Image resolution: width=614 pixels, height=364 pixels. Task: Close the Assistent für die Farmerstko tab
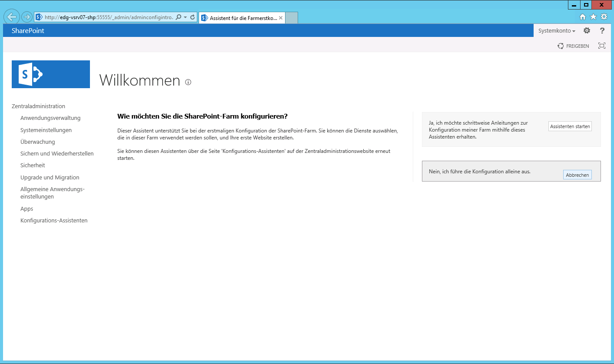pos(281,18)
